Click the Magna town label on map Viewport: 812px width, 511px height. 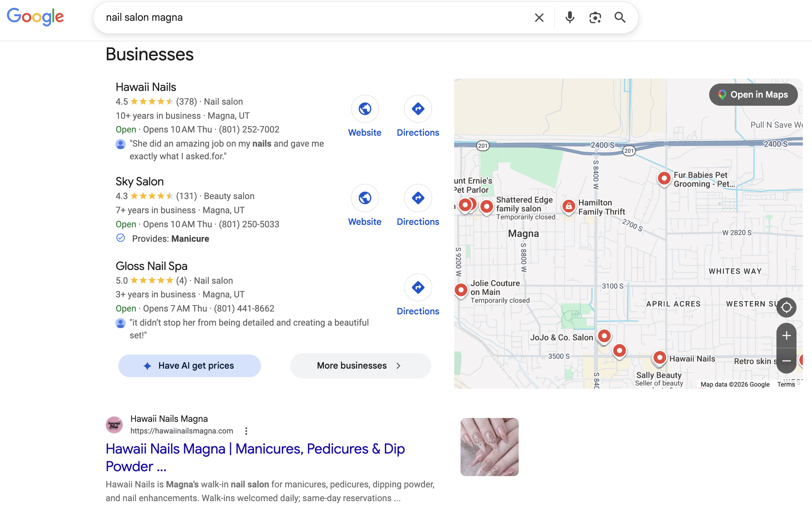coord(523,234)
